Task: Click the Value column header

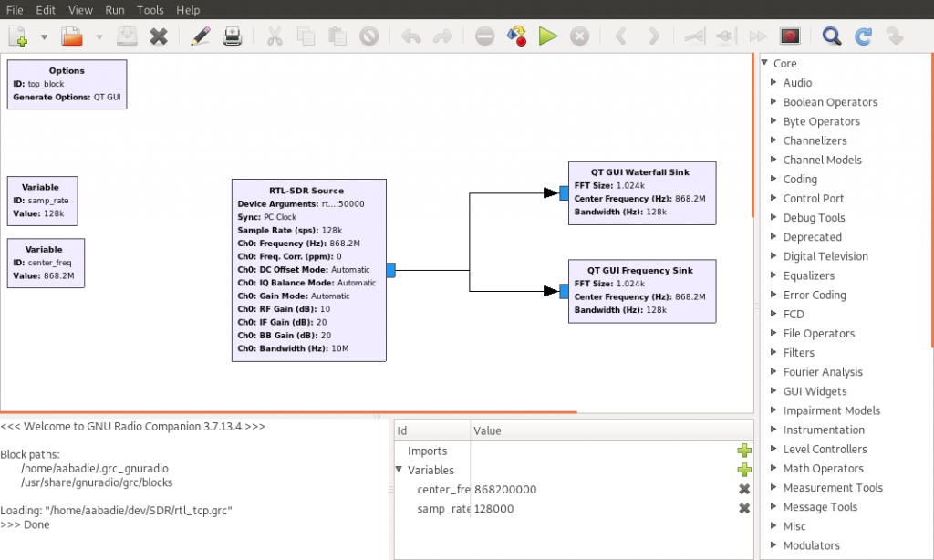Action: point(612,430)
